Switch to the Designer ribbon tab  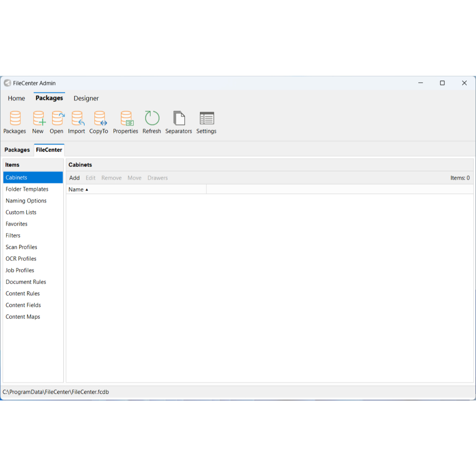86,99
